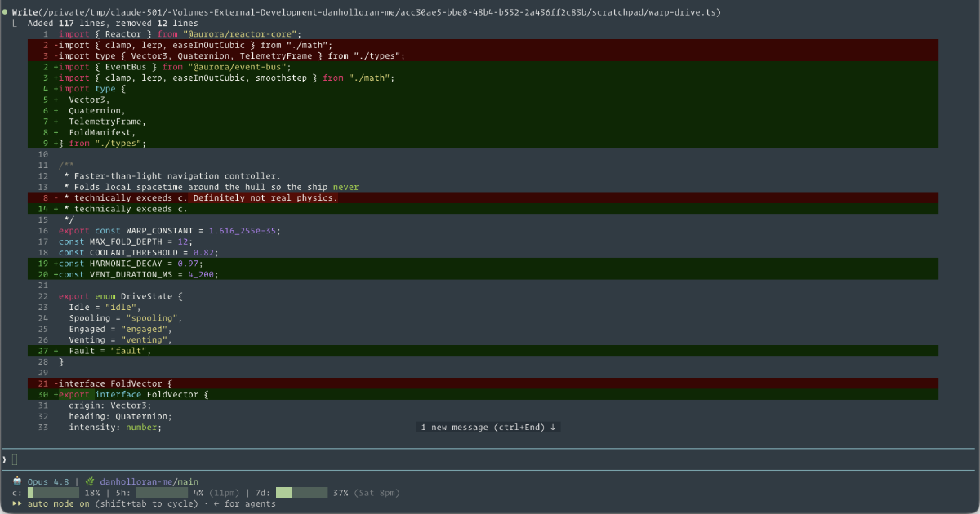The width and height of the screenshot is (980, 514).
Task: Click the 7d usage progress bar
Action: [x=301, y=493]
